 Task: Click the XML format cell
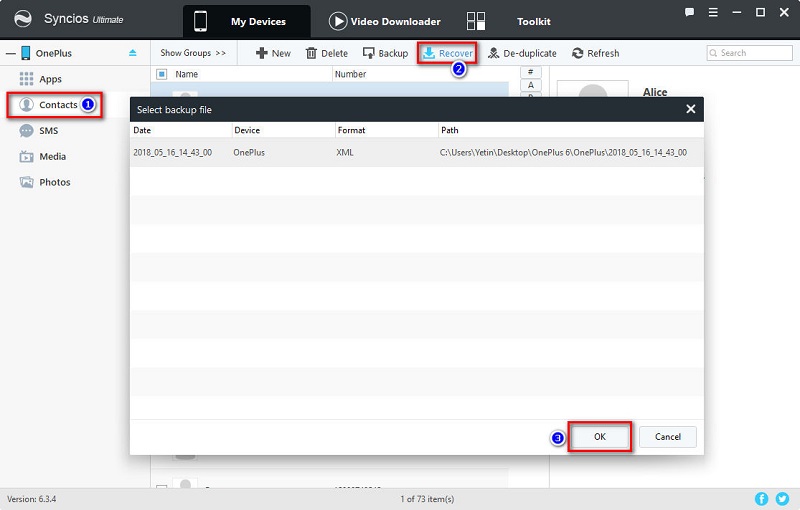coord(345,152)
